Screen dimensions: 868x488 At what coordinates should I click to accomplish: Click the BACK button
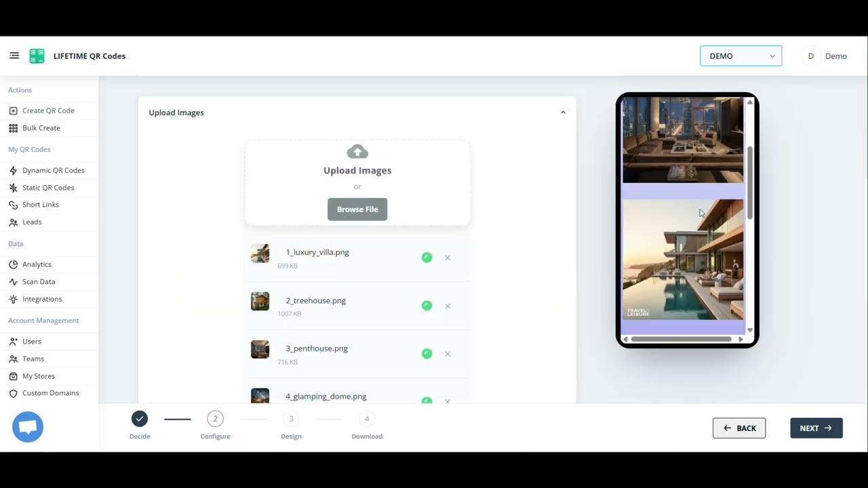(739, 428)
